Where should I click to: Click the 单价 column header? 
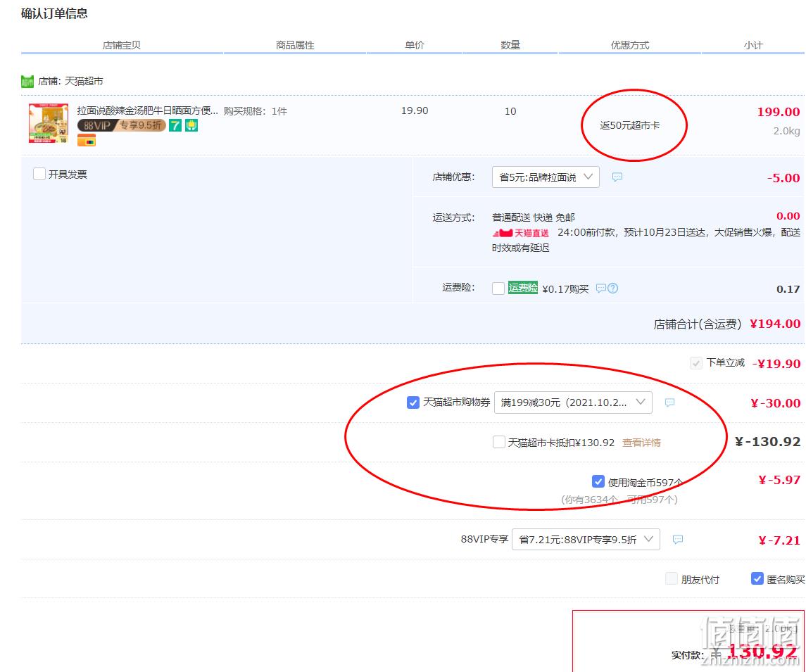coord(415,45)
